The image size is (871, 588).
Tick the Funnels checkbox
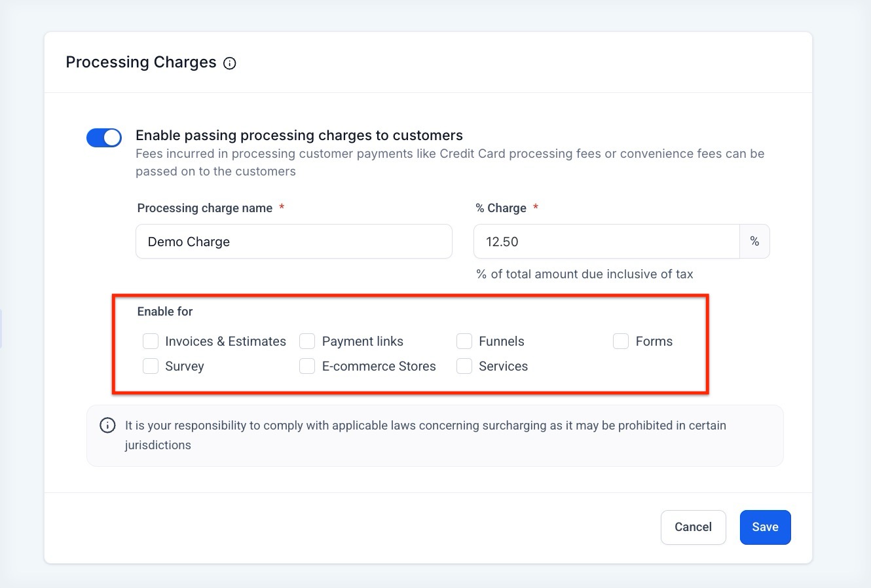(464, 341)
